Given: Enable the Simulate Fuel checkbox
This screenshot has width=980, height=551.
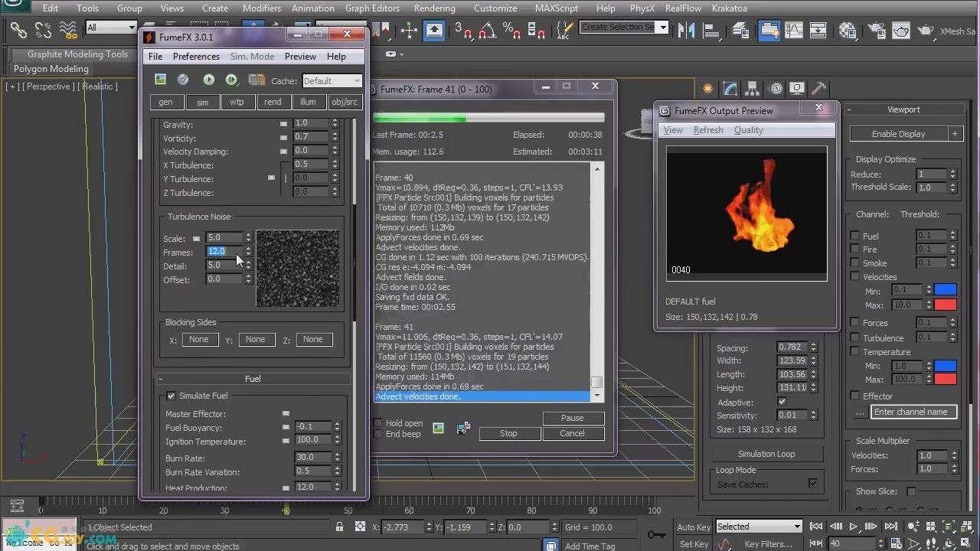Looking at the screenshot, I should pyautogui.click(x=171, y=396).
